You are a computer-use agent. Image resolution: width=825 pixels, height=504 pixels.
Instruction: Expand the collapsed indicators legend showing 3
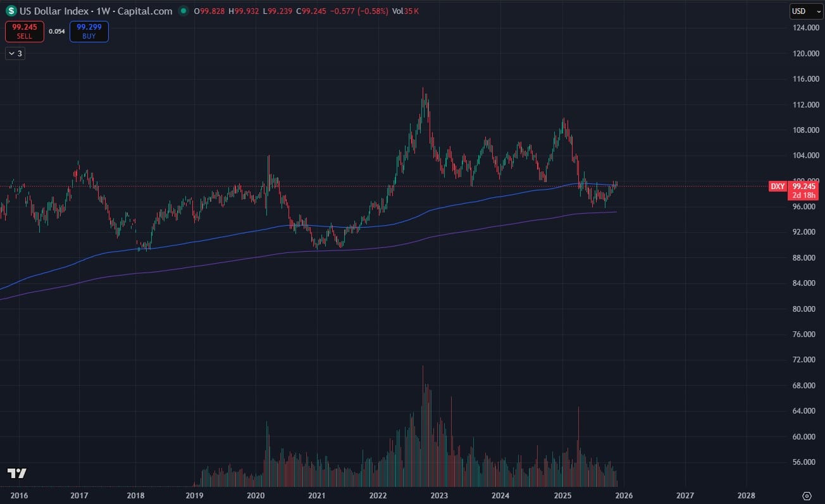(x=15, y=54)
